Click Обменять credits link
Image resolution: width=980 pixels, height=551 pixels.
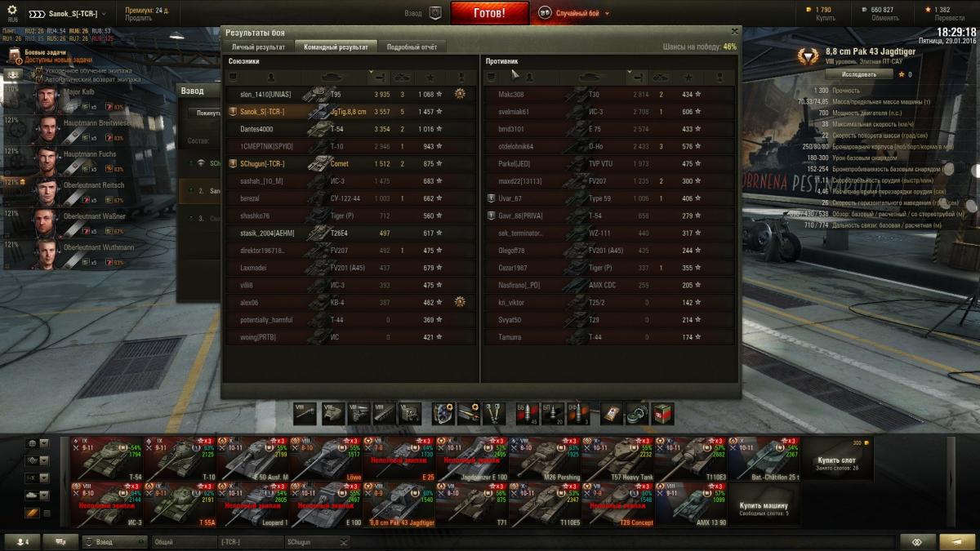(x=884, y=18)
